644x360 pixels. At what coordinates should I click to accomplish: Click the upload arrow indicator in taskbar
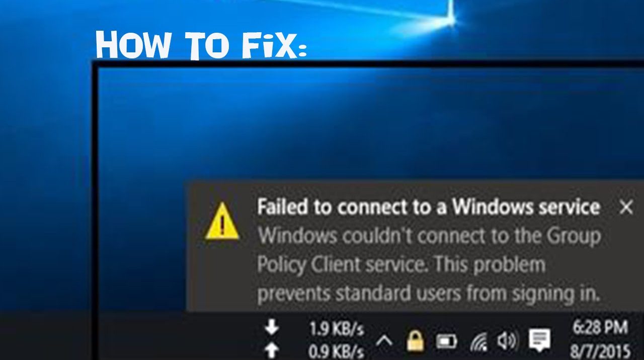[272, 350]
